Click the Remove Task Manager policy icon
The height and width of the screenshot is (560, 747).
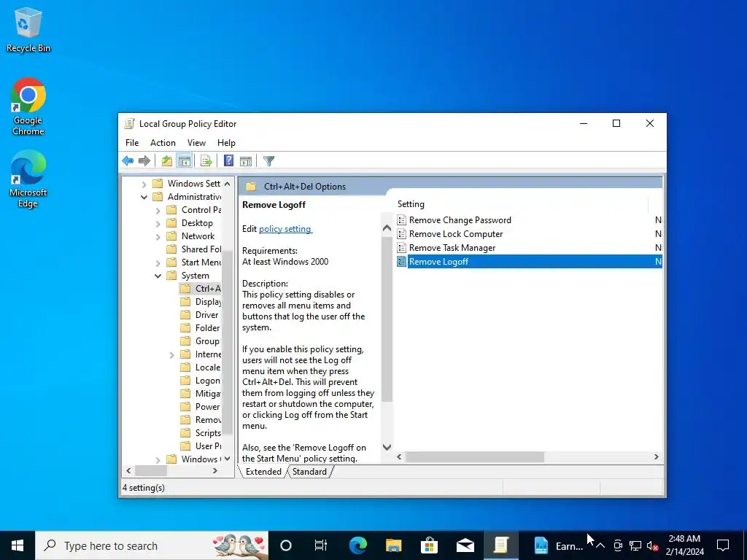pos(402,248)
